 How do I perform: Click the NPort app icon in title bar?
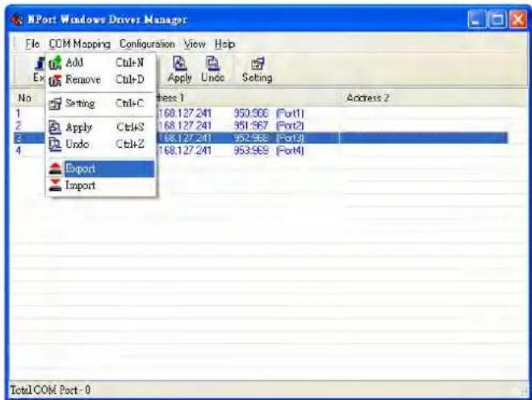coord(17,19)
